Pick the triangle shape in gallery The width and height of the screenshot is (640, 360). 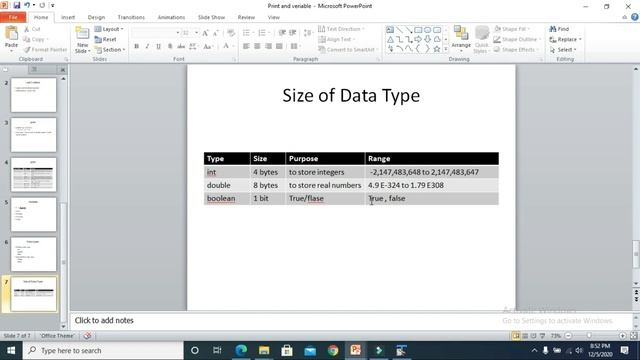[x=390, y=39]
